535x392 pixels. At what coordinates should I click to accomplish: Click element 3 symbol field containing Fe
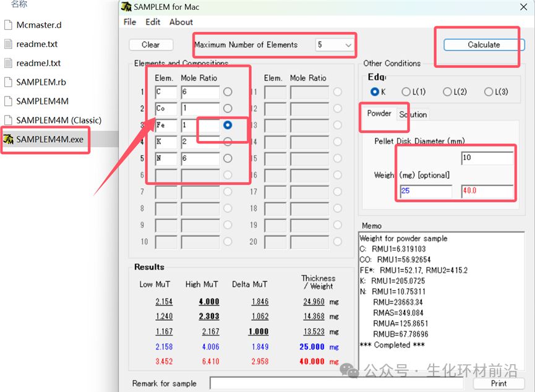click(166, 126)
